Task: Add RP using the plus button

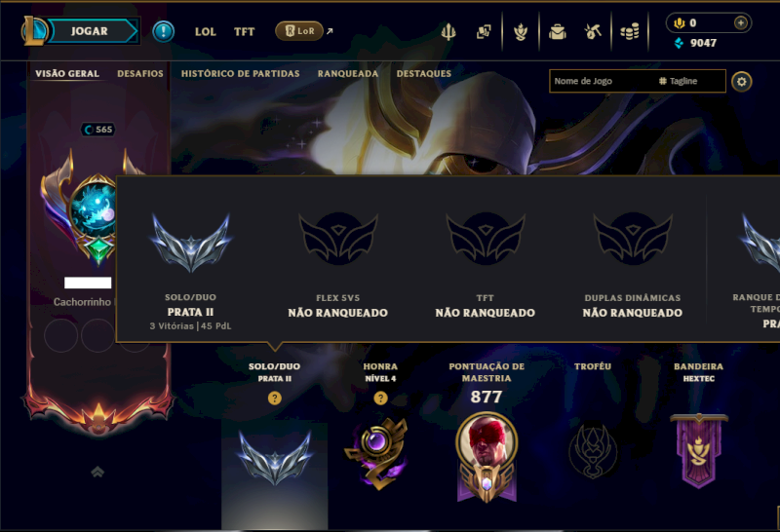Action: tap(741, 22)
